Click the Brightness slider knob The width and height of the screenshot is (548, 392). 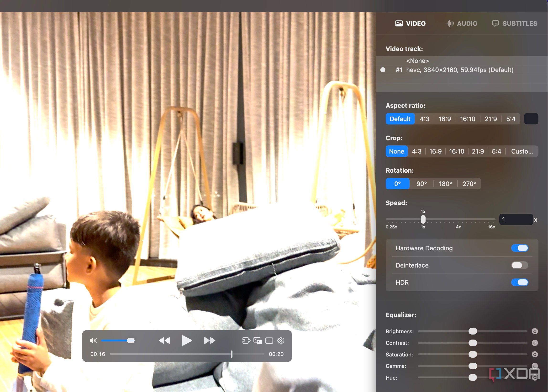(473, 331)
